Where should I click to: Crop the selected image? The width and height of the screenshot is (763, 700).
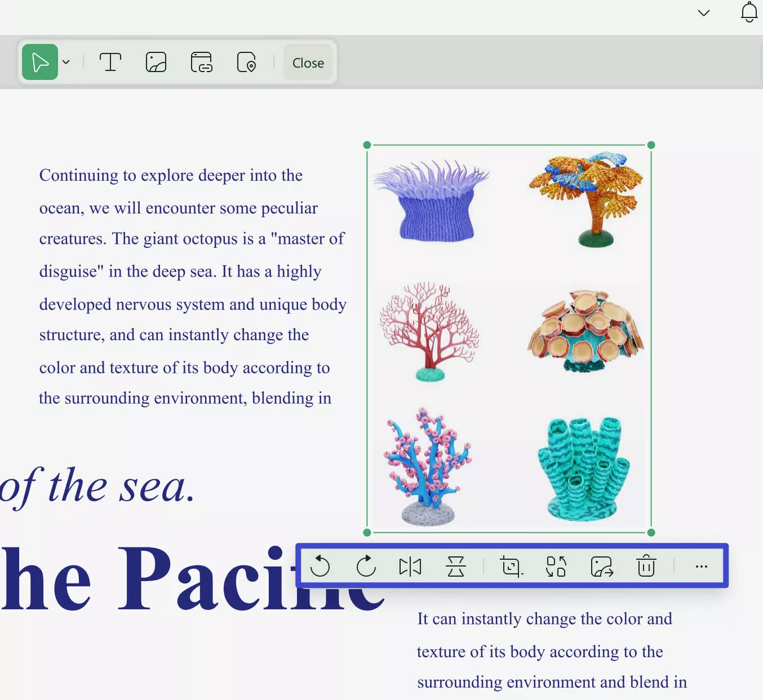click(x=512, y=566)
